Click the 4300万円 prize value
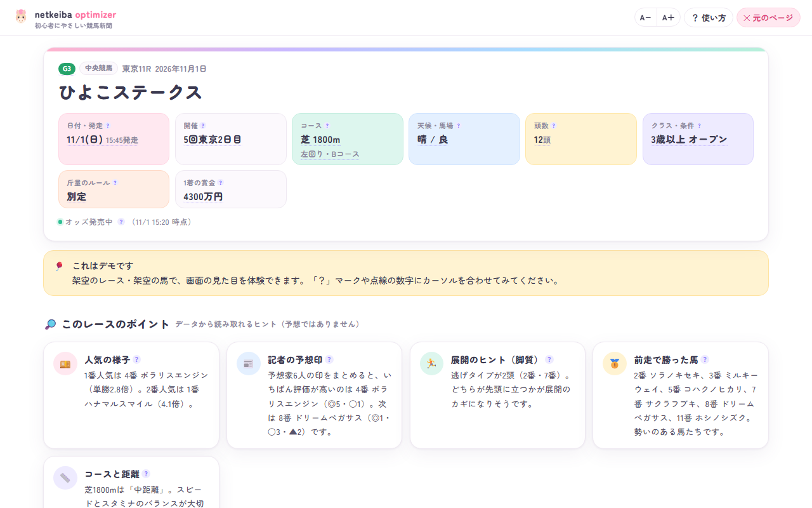812x508 pixels. (203, 197)
